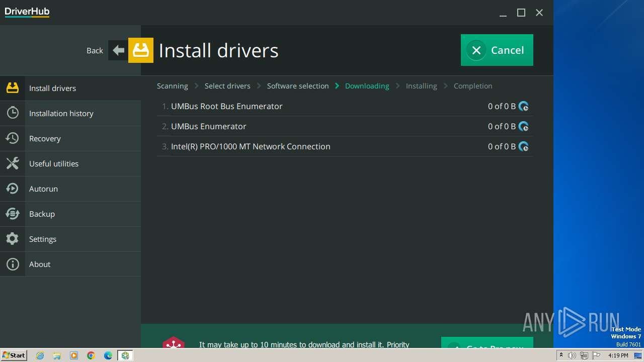Click the Show desktop button
Screen dimensions: 644x362
tap(638, 355)
